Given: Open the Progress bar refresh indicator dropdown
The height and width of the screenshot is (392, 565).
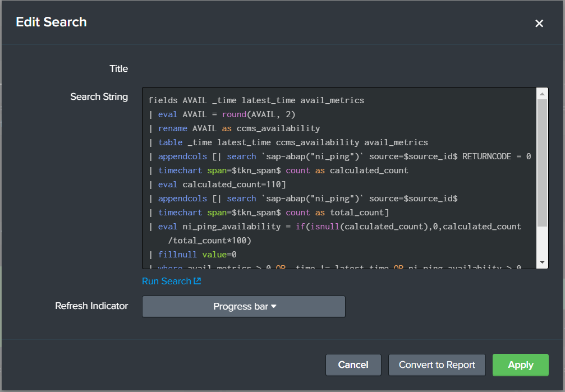Looking at the screenshot, I should tap(244, 307).
